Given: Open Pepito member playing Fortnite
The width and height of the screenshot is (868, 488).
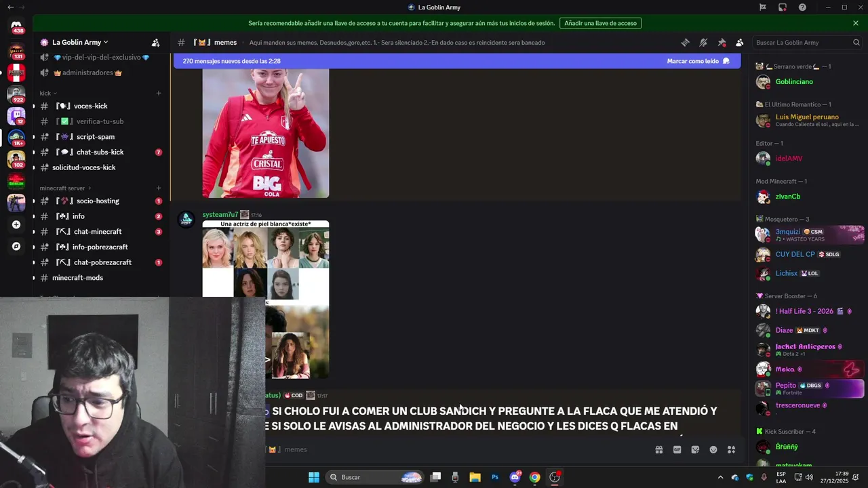Looking at the screenshot, I should pos(810,388).
